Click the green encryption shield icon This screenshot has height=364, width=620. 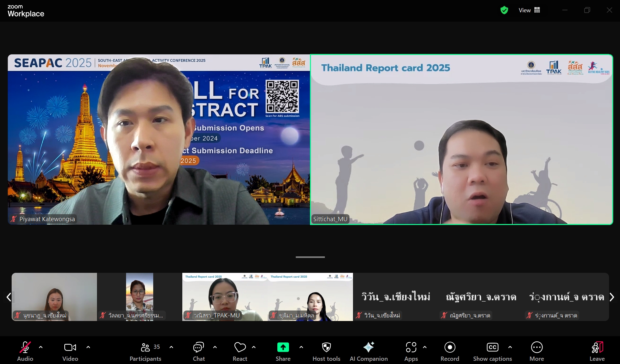pyautogui.click(x=504, y=10)
